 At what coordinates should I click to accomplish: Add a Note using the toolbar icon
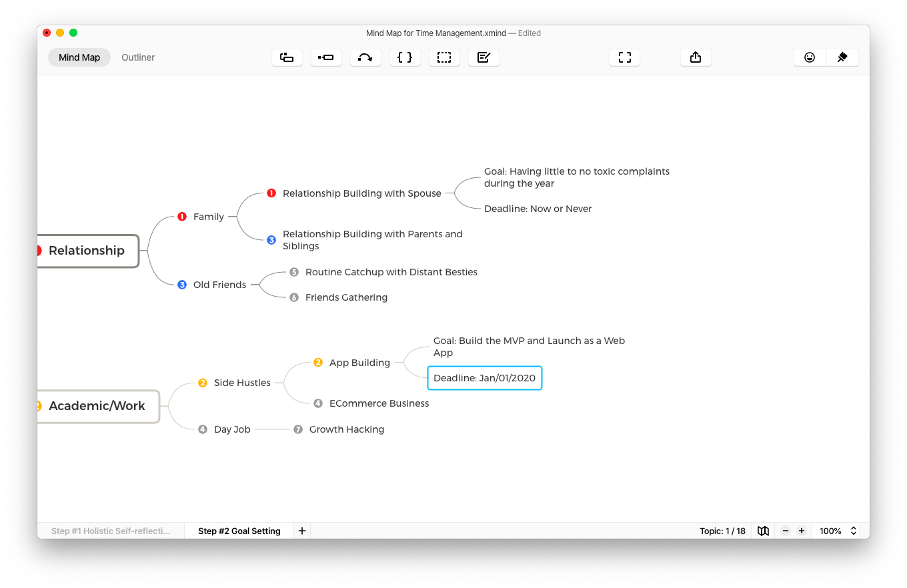(484, 57)
